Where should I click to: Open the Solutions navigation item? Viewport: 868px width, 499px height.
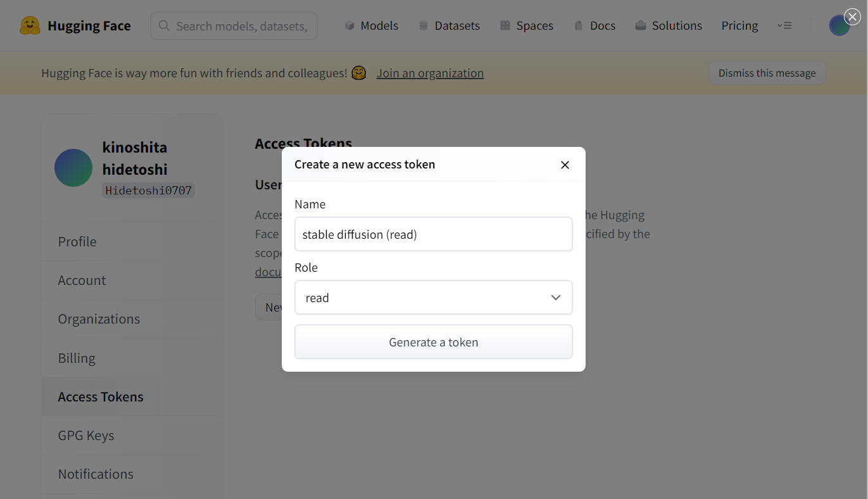coord(669,25)
